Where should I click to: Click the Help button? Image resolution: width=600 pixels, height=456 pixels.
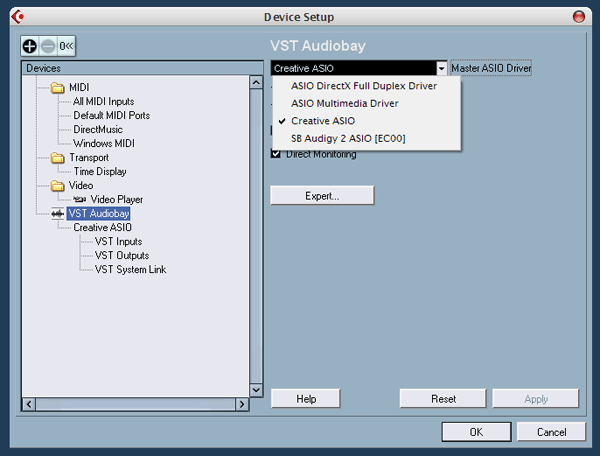click(307, 399)
